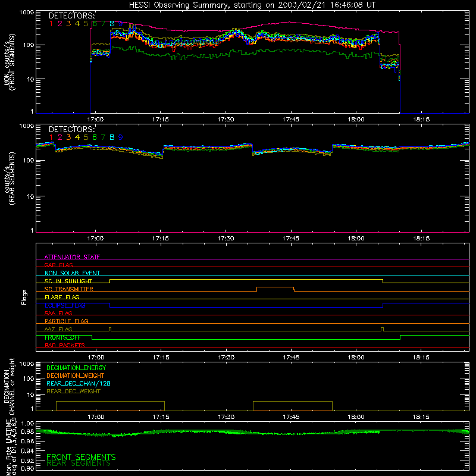Click the 10 value on rear segments axis
The height and width of the screenshot is (476, 476).
pyautogui.click(x=30, y=196)
